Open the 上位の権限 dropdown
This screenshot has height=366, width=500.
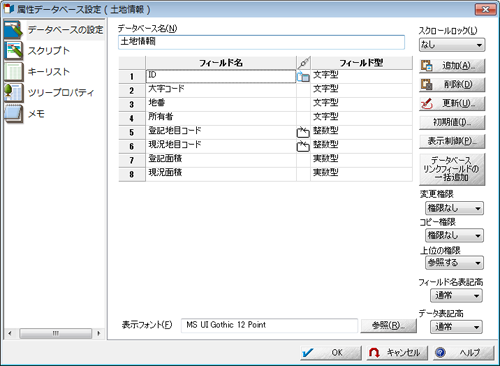click(454, 263)
